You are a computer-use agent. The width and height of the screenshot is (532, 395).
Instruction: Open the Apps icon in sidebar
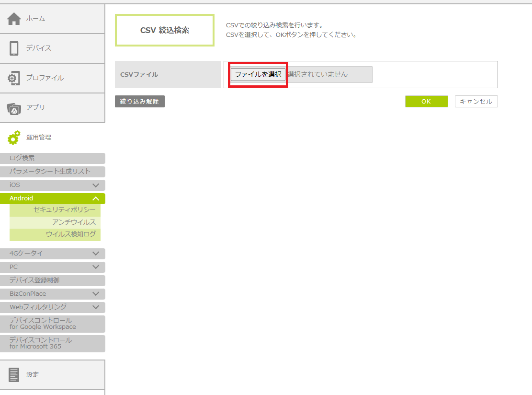14,108
